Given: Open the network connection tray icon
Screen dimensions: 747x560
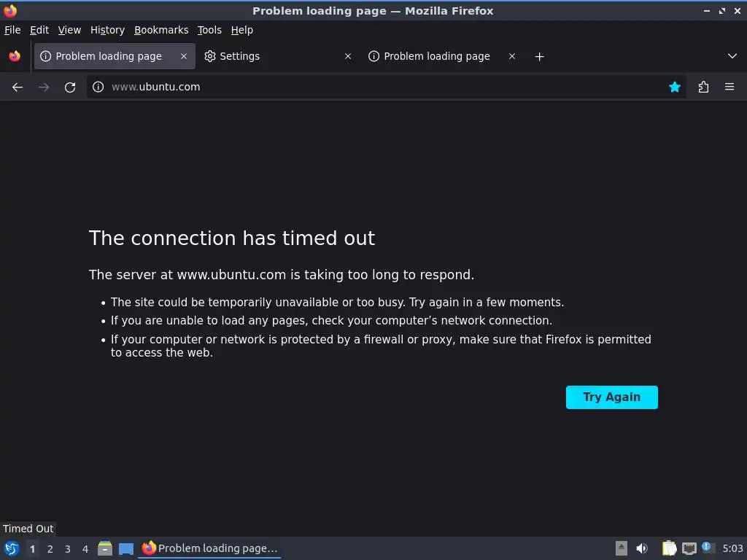Looking at the screenshot, I should (689, 548).
